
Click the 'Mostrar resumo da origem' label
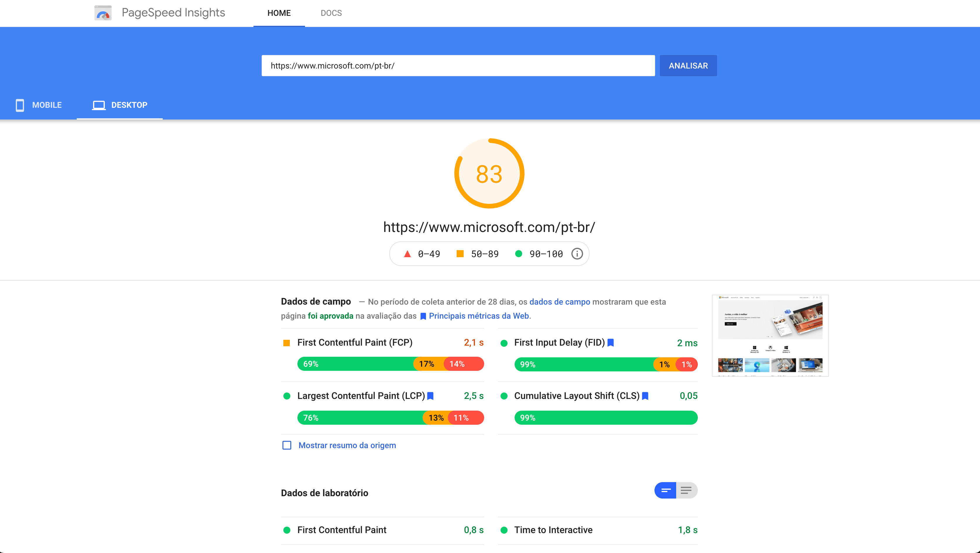[x=347, y=445]
